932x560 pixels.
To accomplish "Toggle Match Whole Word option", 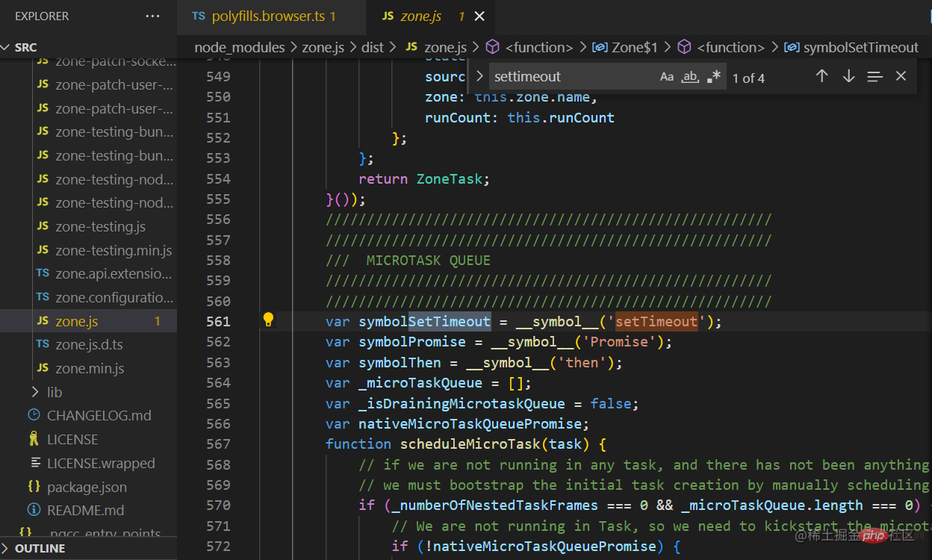I will click(x=690, y=76).
